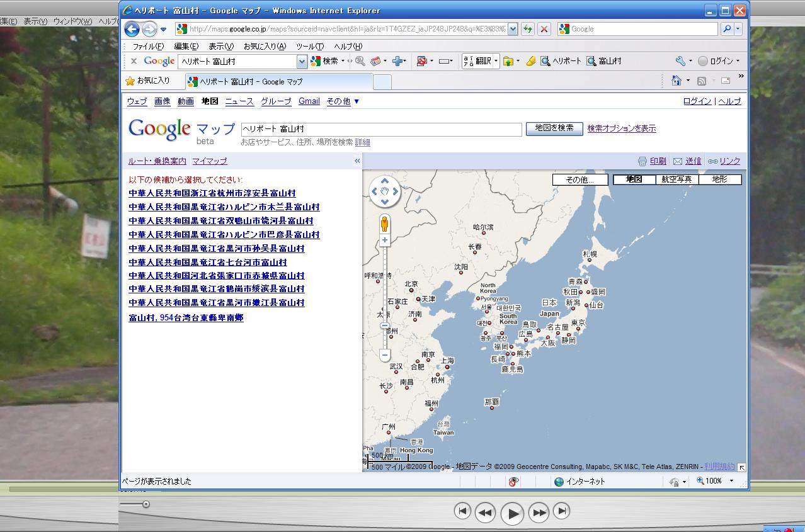Switch map to 航空写真 satellite view
The image size is (805, 532).
677,179
